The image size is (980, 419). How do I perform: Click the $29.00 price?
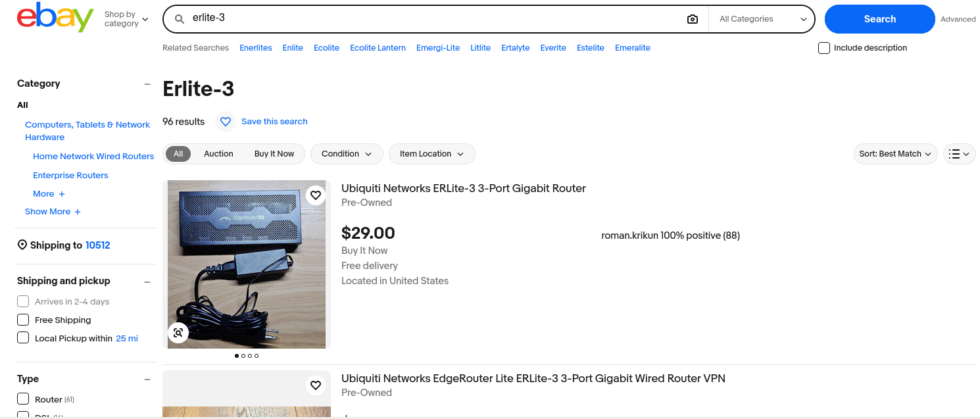click(x=368, y=234)
